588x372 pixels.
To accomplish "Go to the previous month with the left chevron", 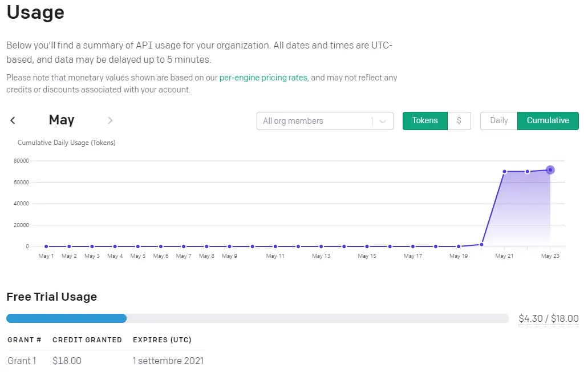I will click(x=12, y=120).
